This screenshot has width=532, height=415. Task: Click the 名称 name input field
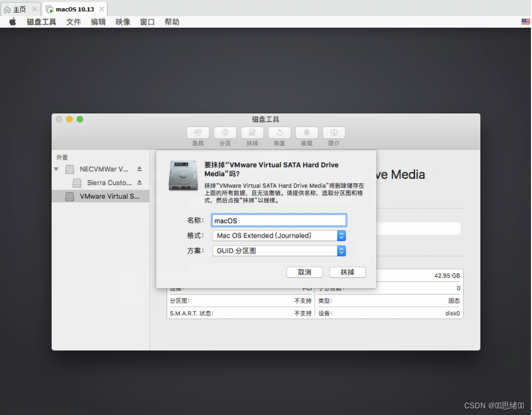278,220
